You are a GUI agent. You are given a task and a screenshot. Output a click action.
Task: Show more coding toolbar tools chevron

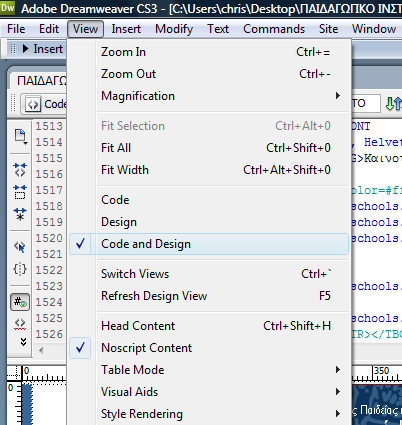pyautogui.click(x=23, y=341)
